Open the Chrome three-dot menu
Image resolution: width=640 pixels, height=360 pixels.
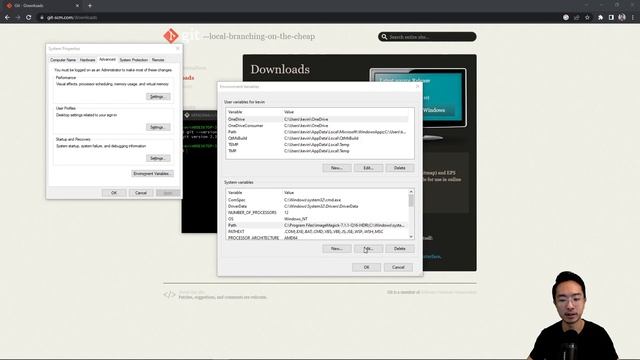[x=633, y=18]
